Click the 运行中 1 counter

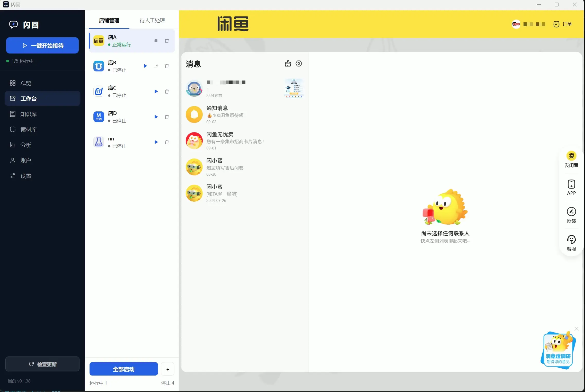[98, 383]
